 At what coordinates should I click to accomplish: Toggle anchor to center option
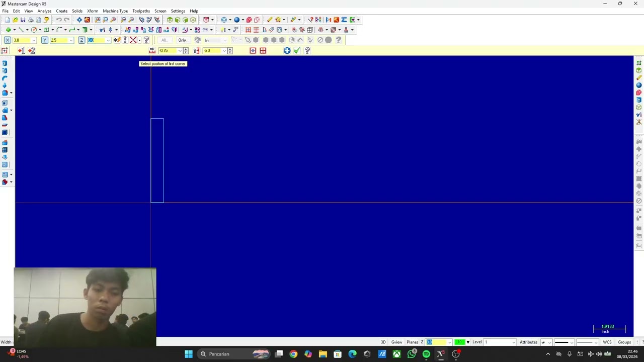coord(253,50)
